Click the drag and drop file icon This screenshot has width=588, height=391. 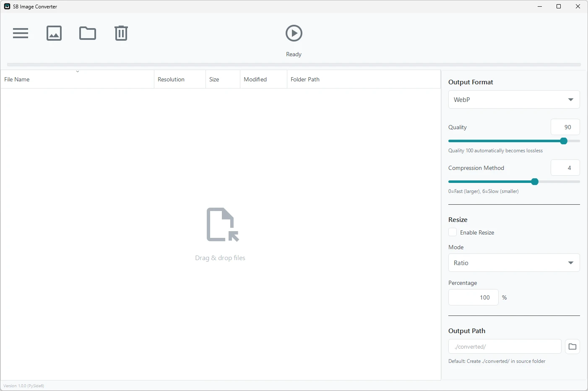(223, 224)
